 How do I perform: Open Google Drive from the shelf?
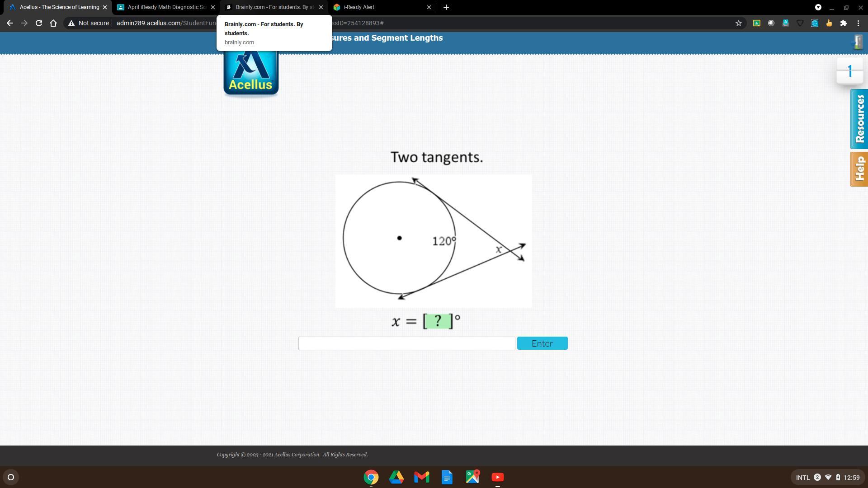point(396,477)
